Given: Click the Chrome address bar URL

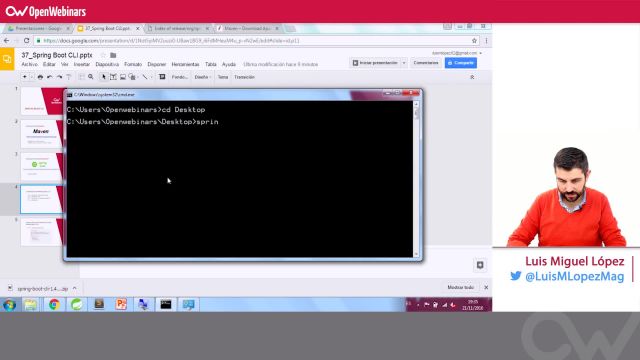Looking at the screenshot, I should (171, 41).
